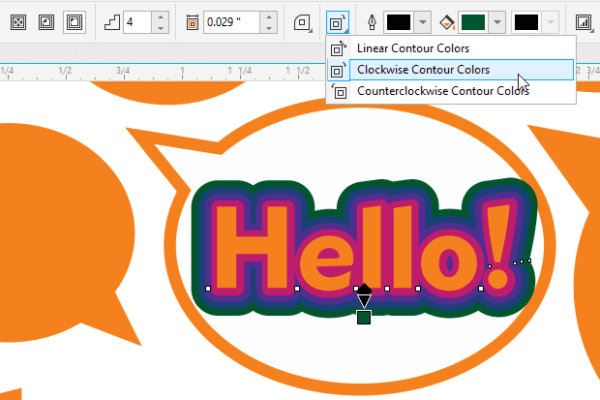
Task: Click the contour offset stepper arrows
Action: (x=270, y=20)
